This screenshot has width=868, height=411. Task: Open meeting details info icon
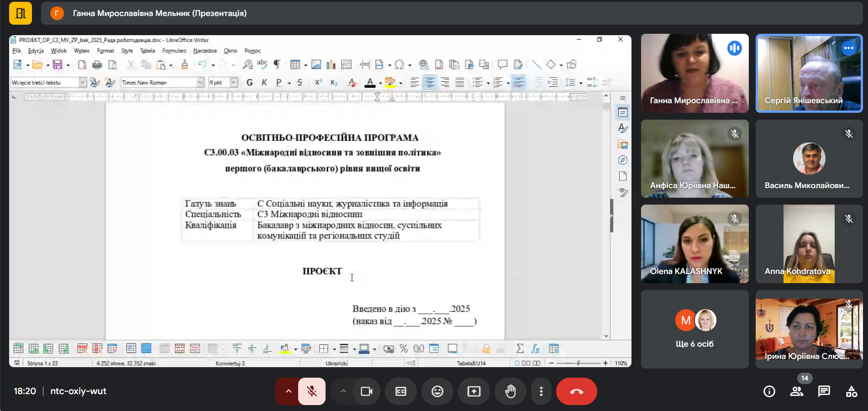click(x=769, y=391)
